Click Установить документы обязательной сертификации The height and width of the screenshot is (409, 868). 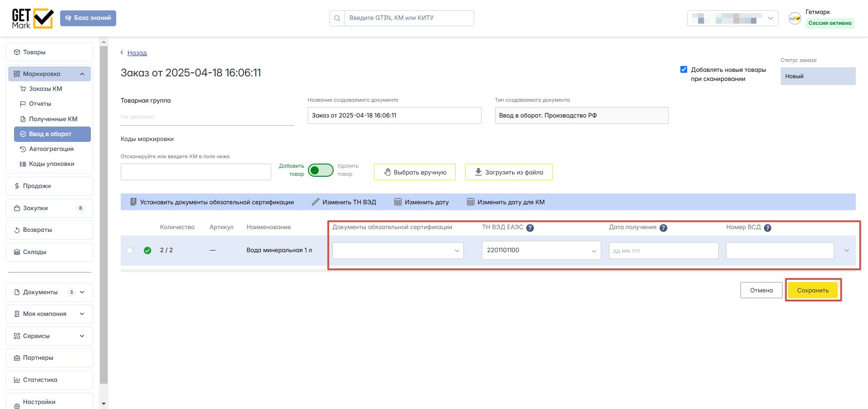pos(212,202)
